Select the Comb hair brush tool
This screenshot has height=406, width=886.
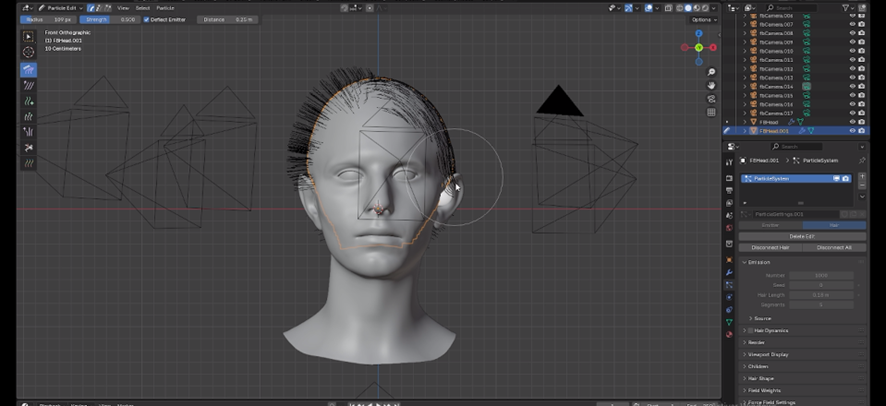coord(28,70)
